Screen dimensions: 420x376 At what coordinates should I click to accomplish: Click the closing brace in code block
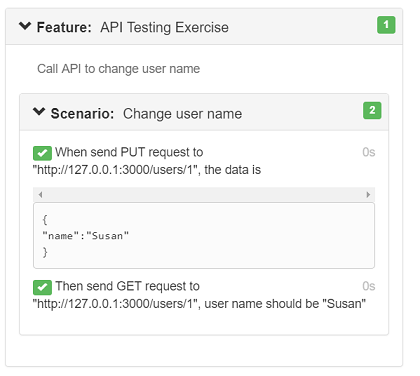45,252
